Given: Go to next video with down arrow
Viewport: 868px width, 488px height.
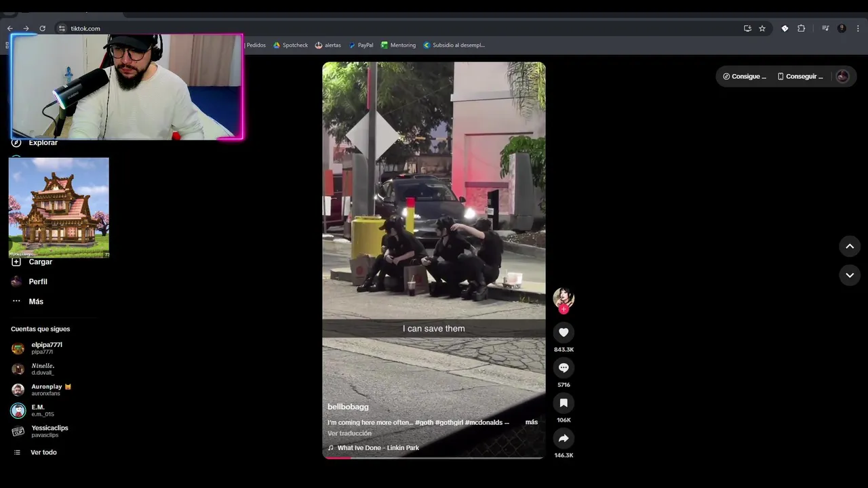Looking at the screenshot, I should pos(850,275).
